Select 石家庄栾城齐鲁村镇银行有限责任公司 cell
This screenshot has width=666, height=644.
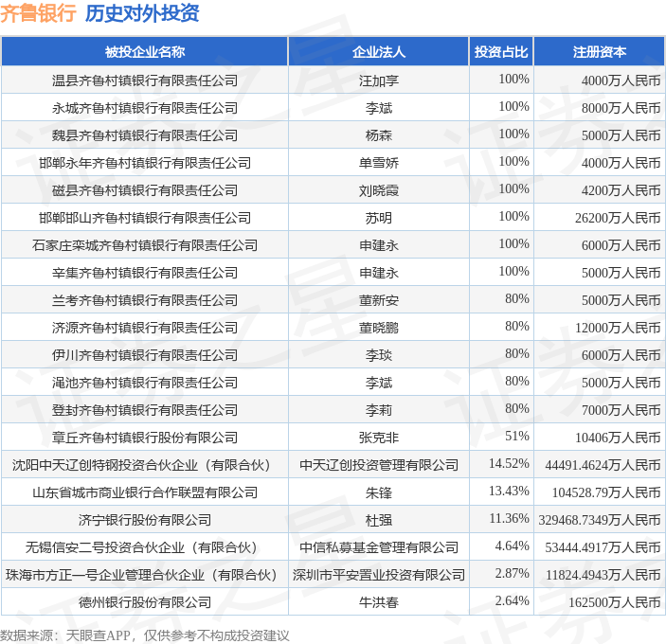coord(144,245)
